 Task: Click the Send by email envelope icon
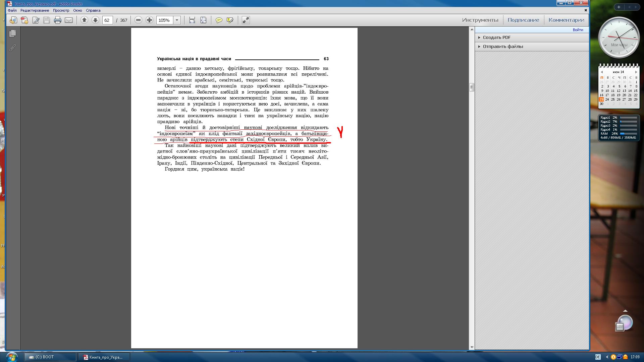point(69,20)
